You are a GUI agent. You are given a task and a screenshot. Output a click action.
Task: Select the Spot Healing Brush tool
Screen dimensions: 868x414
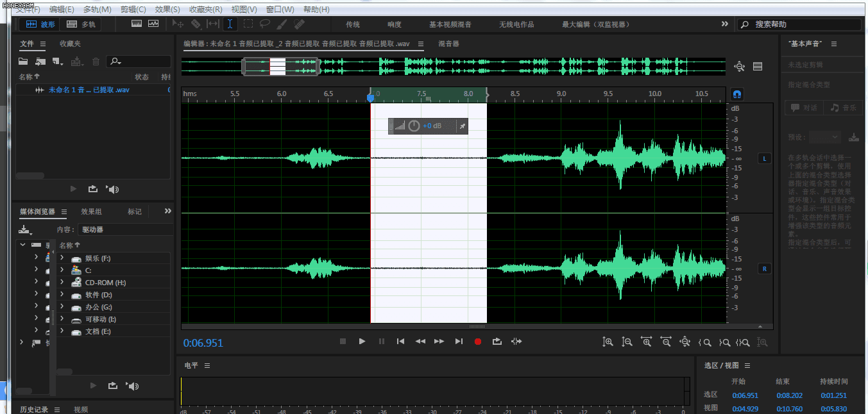[x=299, y=24]
